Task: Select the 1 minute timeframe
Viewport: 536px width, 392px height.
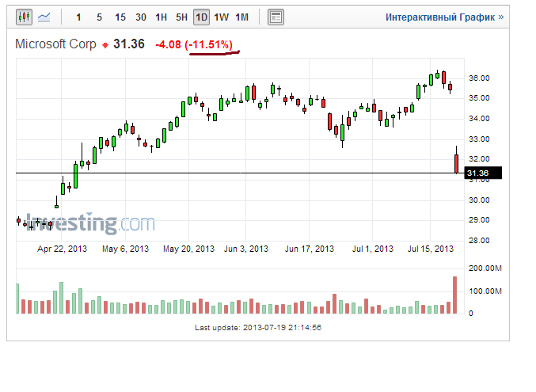Action: click(x=78, y=17)
